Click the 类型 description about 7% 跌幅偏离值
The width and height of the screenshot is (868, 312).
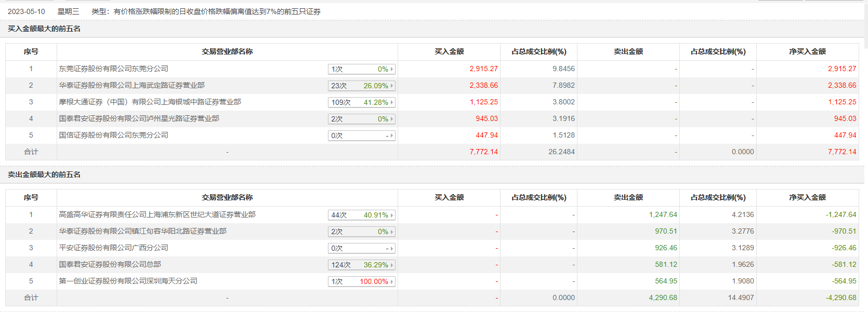point(206,11)
